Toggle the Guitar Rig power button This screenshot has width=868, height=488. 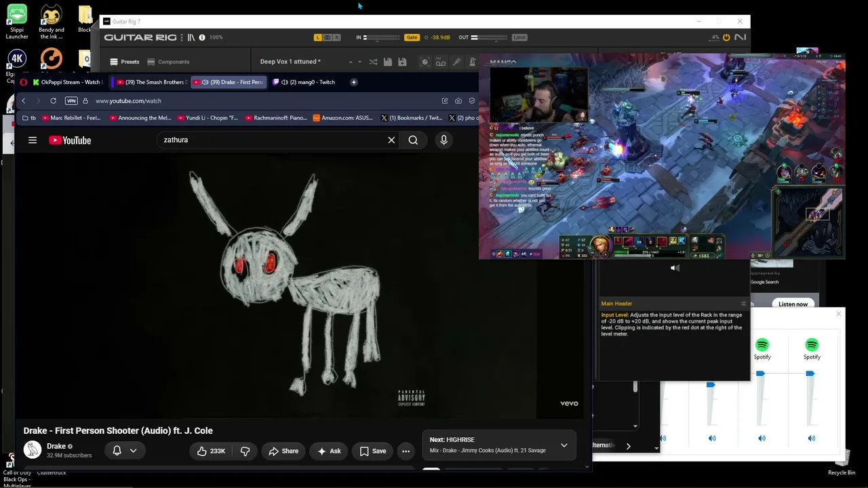[726, 37]
